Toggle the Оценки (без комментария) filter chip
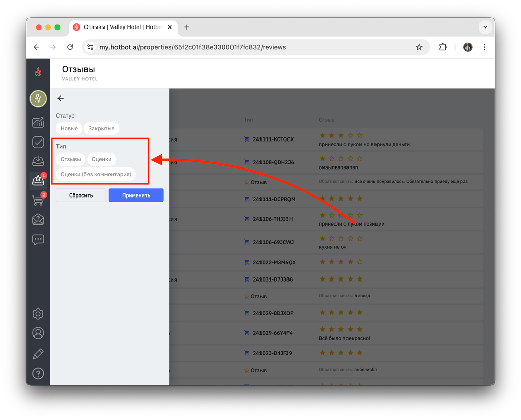 point(96,174)
